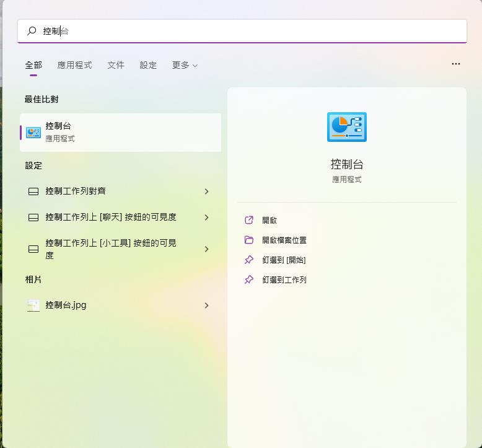Open the 控制台 best match result
The width and height of the screenshot is (482, 448).
(120, 133)
